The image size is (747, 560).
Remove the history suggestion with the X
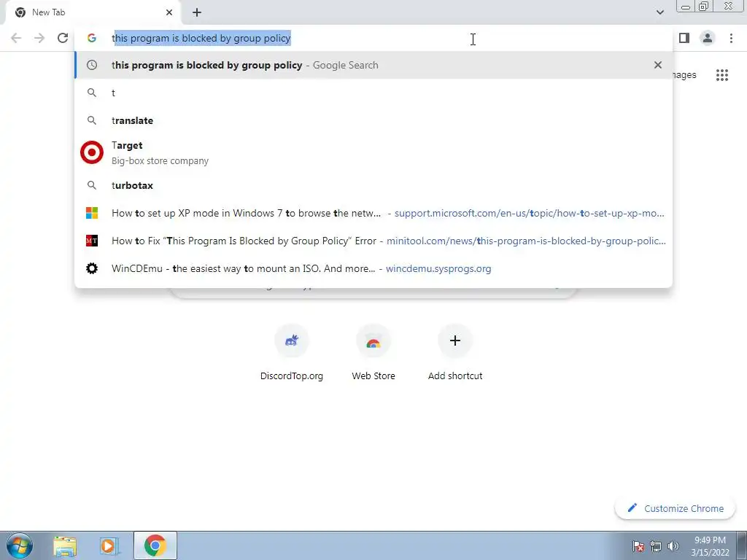[x=658, y=65]
